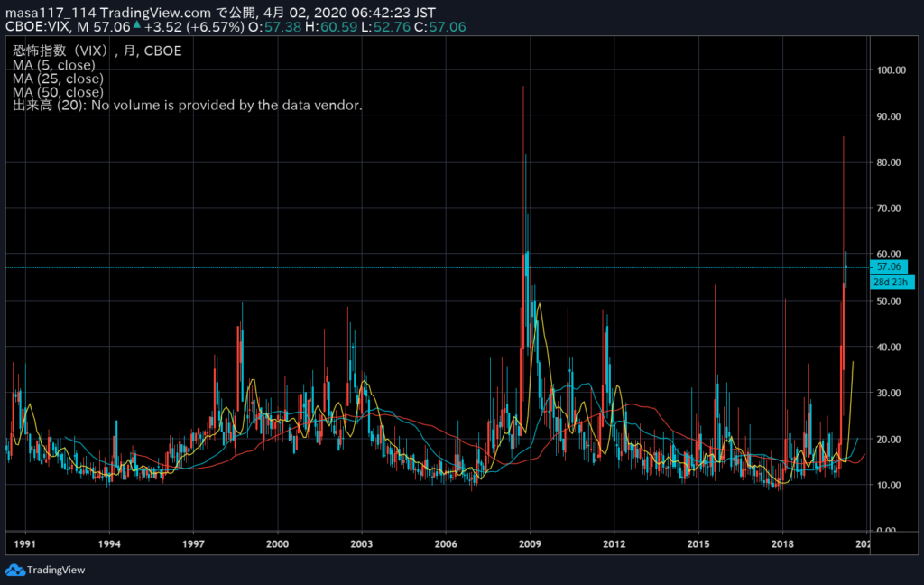Click the 1997 label on the time axis

(x=193, y=543)
